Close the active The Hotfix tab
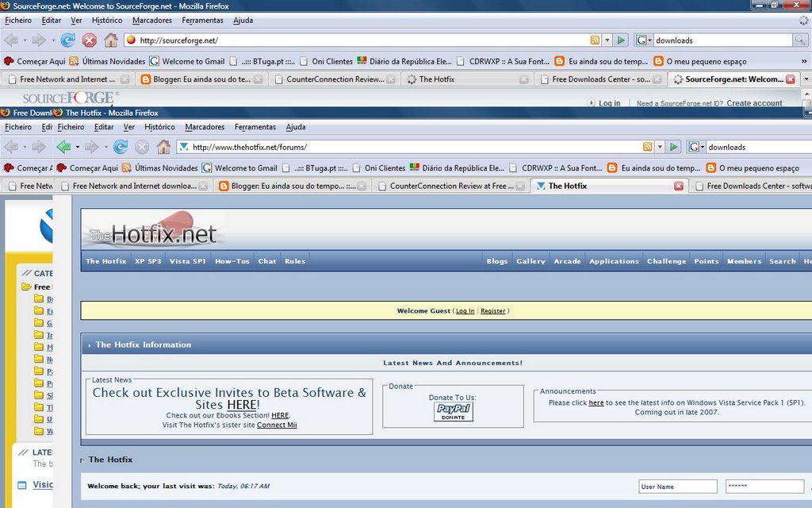 tap(679, 186)
